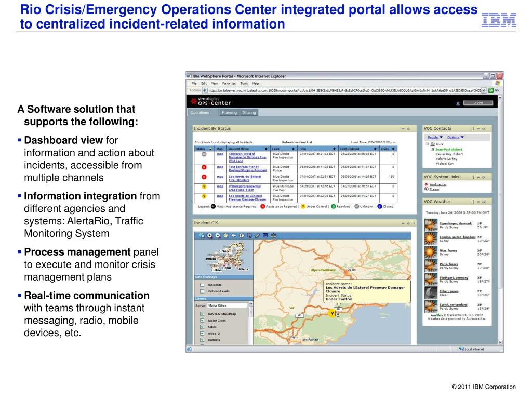This screenshot has width=532, height=399.
Task: Click the Logout button
Action: click(478, 103)
